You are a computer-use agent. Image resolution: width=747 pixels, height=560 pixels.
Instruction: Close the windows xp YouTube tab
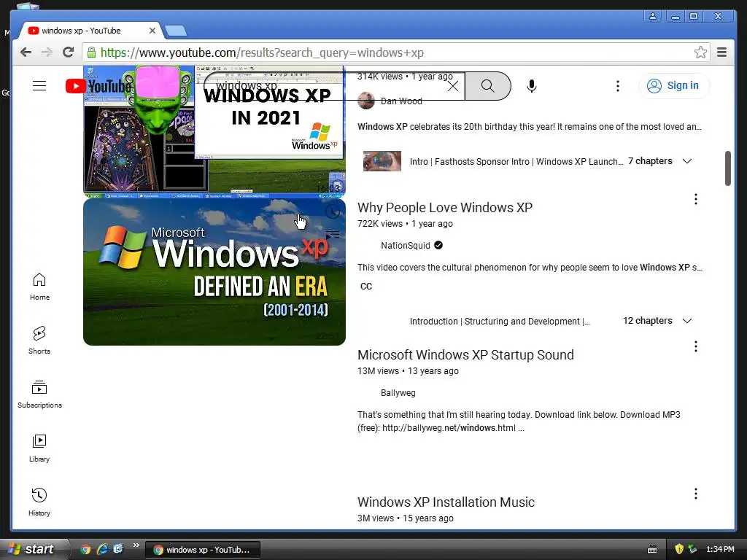click(152, 31)
